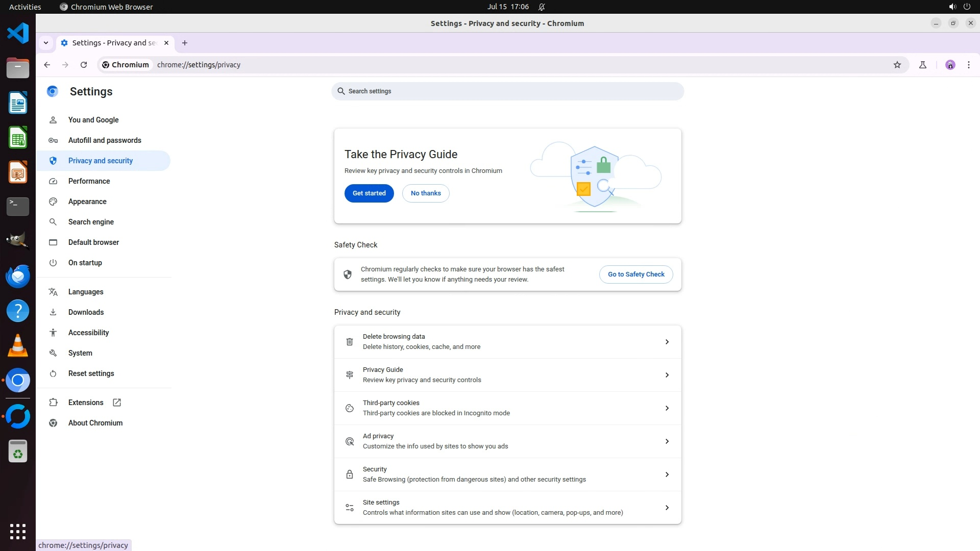Click the reload page icon
The height and width of the screenshot is (551, 980).
click(x=84, y=65)
